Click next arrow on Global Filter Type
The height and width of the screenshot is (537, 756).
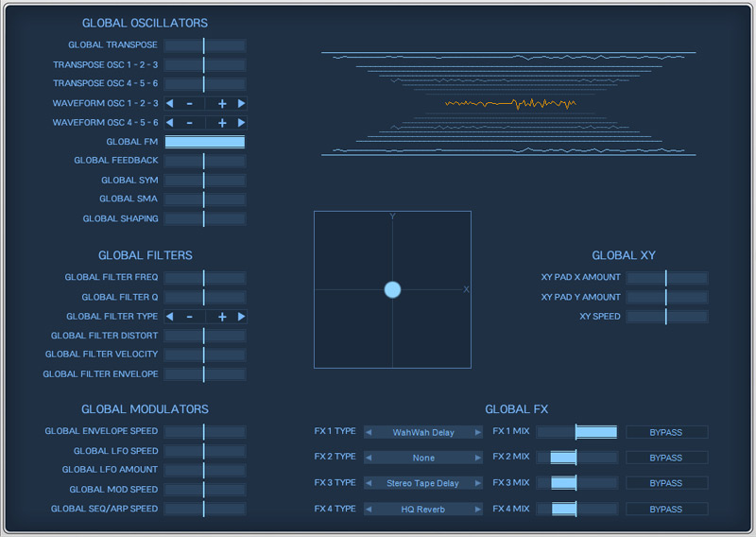pyautogui.click(x=241, y=317)
